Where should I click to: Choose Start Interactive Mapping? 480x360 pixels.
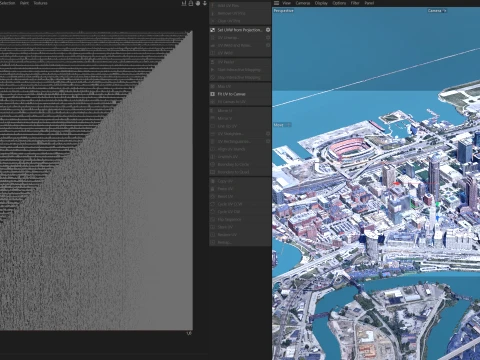(x=240, y=70)
